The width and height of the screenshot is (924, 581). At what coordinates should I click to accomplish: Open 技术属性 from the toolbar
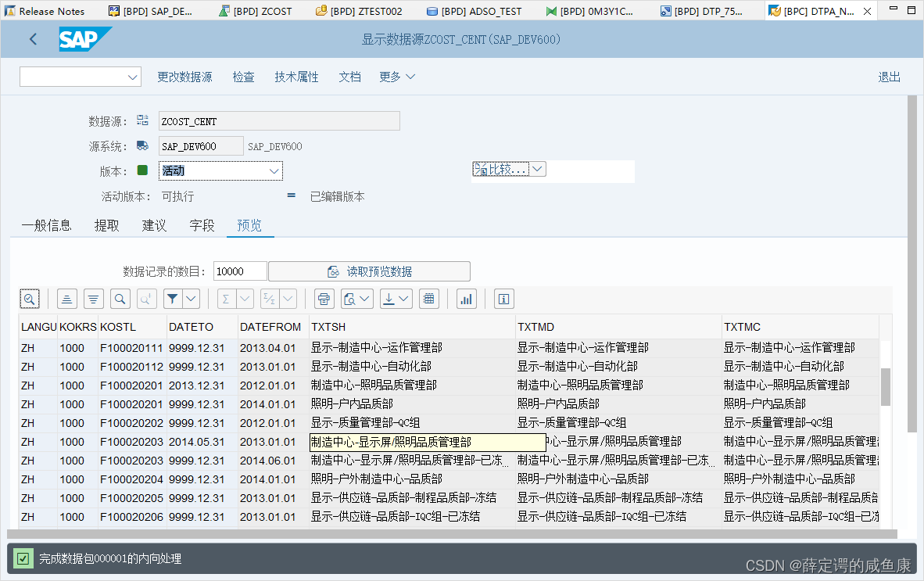pyautogui.click(x=296, y=77)
